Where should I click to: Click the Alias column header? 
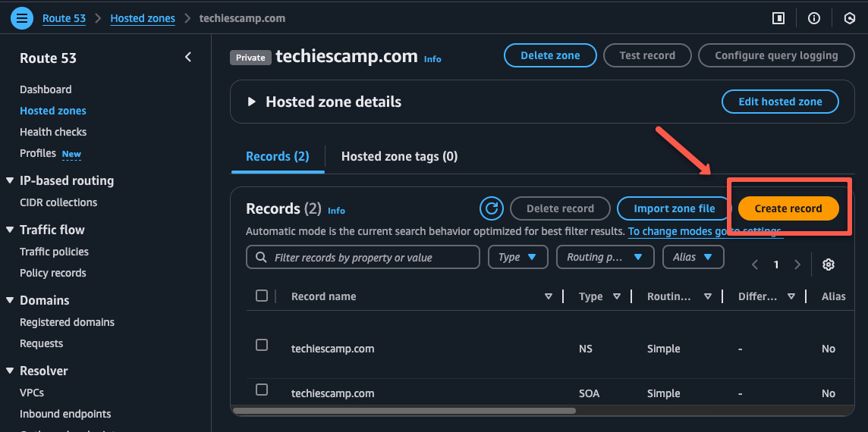[833, 296]
